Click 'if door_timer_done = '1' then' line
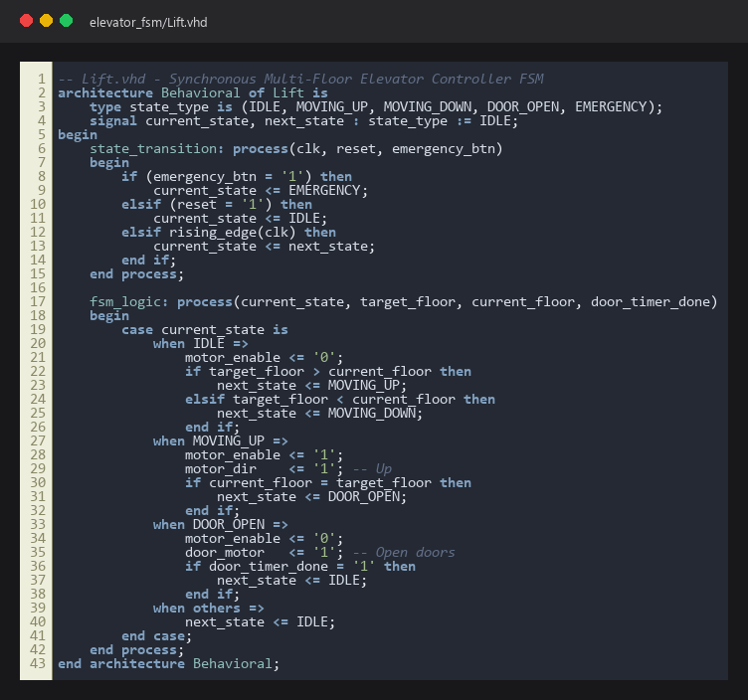The height and width of the screenshot is (700, 748). pos(300,567)
